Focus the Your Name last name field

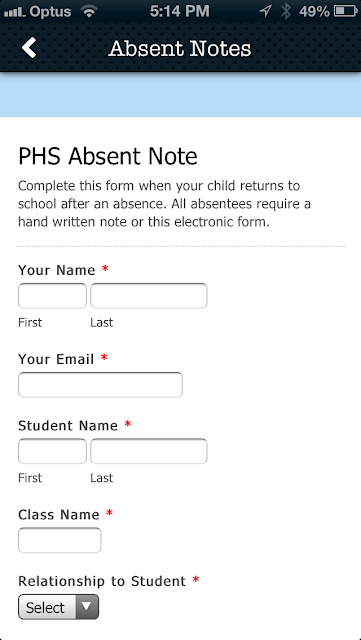click(x=149, y=296)
